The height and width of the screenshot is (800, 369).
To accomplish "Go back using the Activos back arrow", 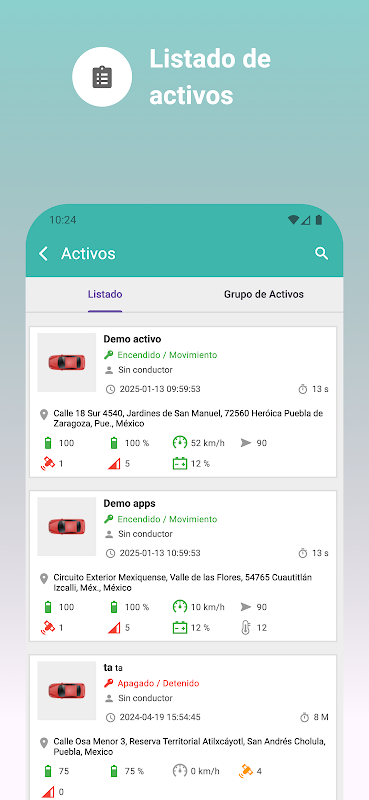I will click(43, 254).
